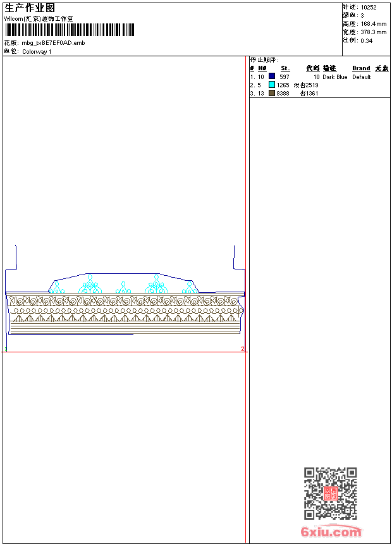Select the 生产作业图 title heading
This screenshot has width=392, height=544.
click(30, 8)
